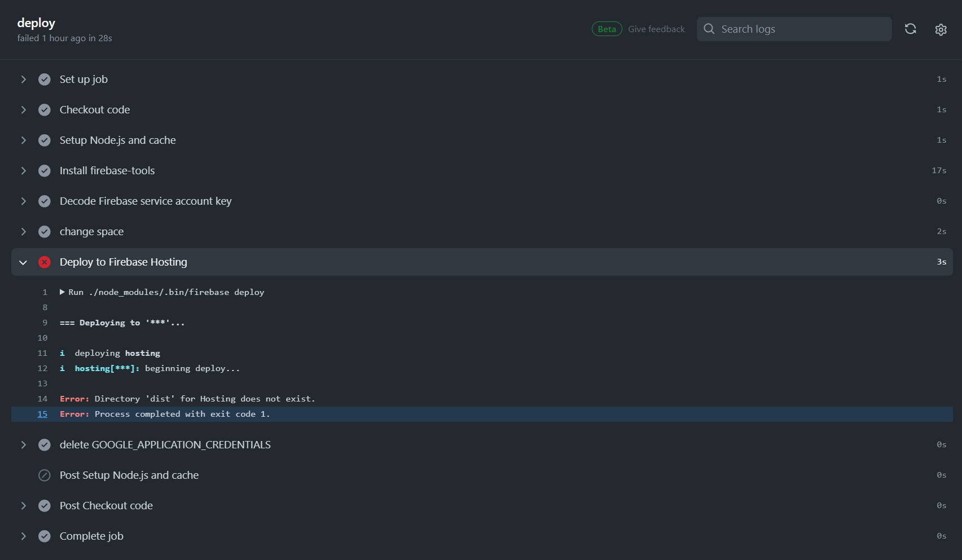Click the success checkmark next to Install firebase-tools
Screen dimensions: 962x560
pos(45,171)
